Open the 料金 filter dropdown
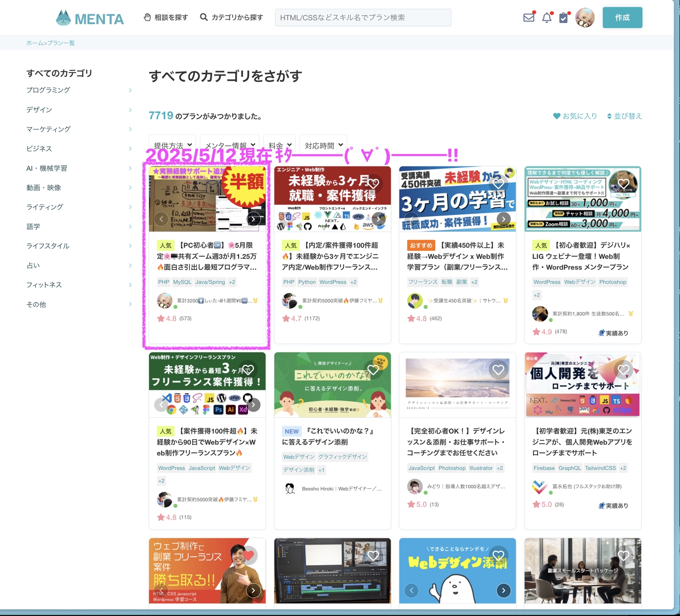Image resolution: width=680 pixels, height=616 pixels. point(279,145)
